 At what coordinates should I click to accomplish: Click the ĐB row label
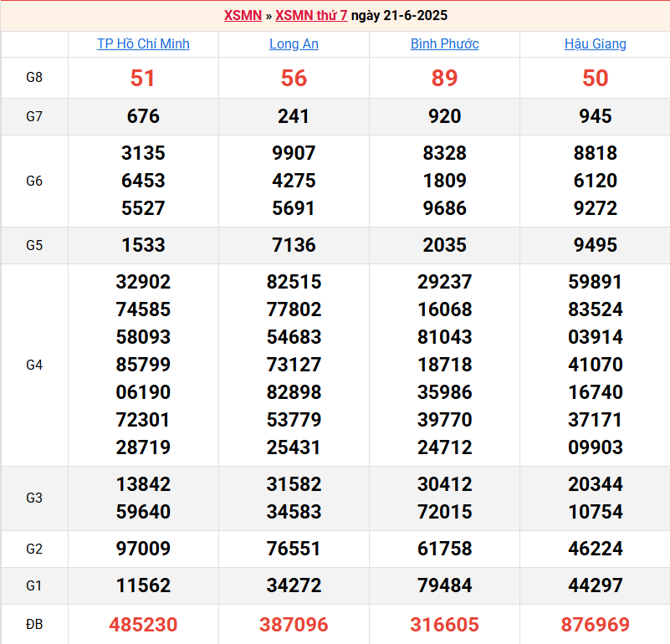34,624
